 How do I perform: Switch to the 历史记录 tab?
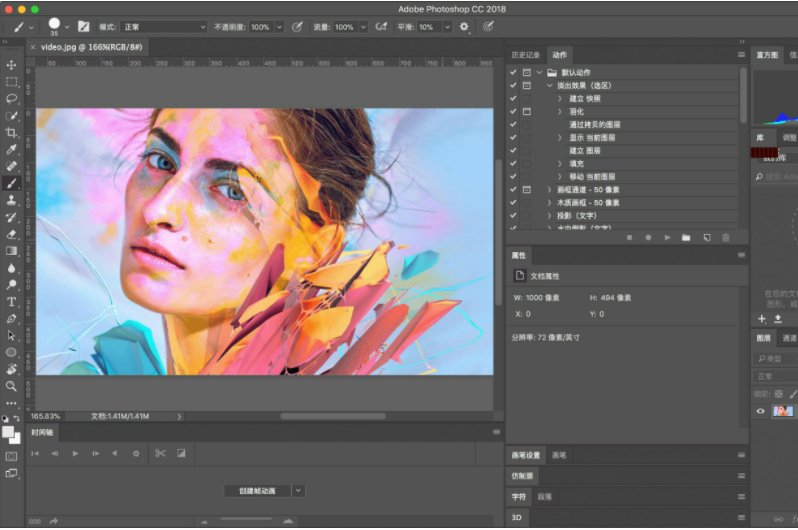click(526, 55)
